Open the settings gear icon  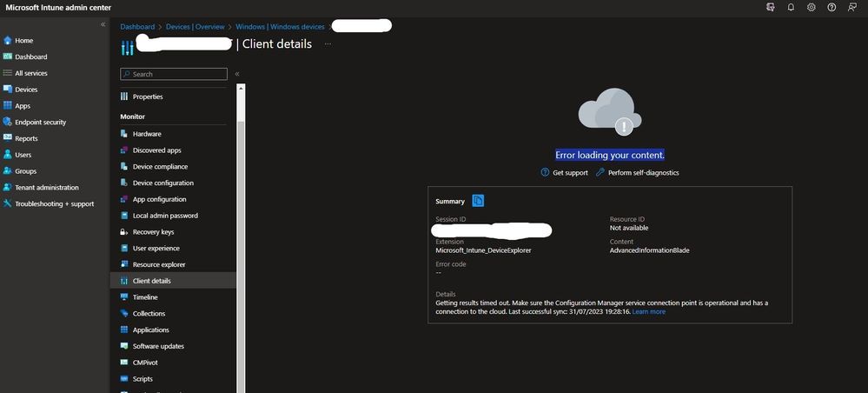[x=811, y=7]
